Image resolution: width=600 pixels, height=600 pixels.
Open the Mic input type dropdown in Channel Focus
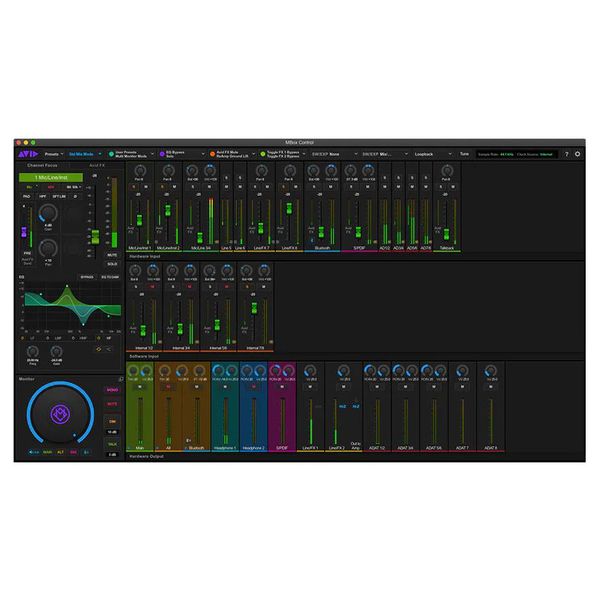31,187
